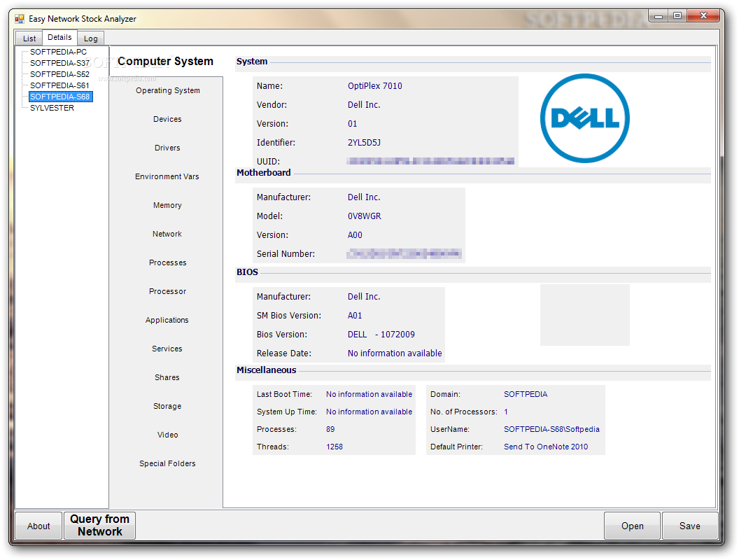The image size is (739, 560).
Task: Click the empty gray image box beside BIOS
Action: coord(585,315)
